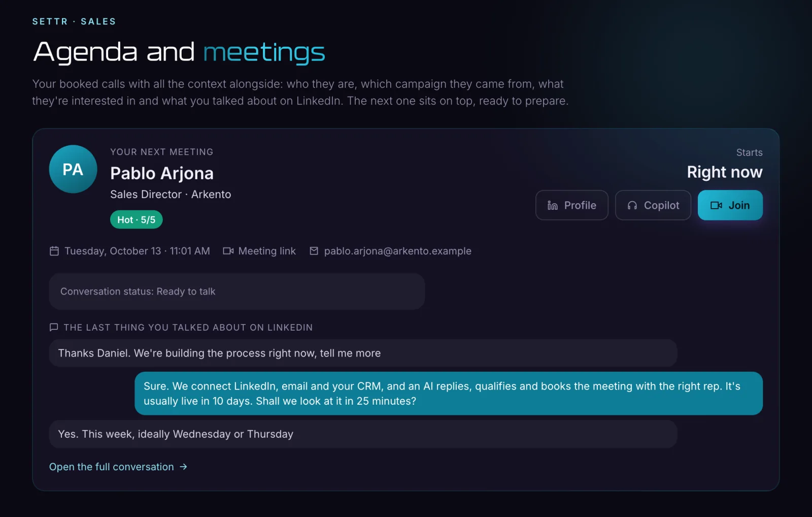Click the SETTR · SALES header label
The width and height of the screenshot is (812, 517).
click(74, 21)
